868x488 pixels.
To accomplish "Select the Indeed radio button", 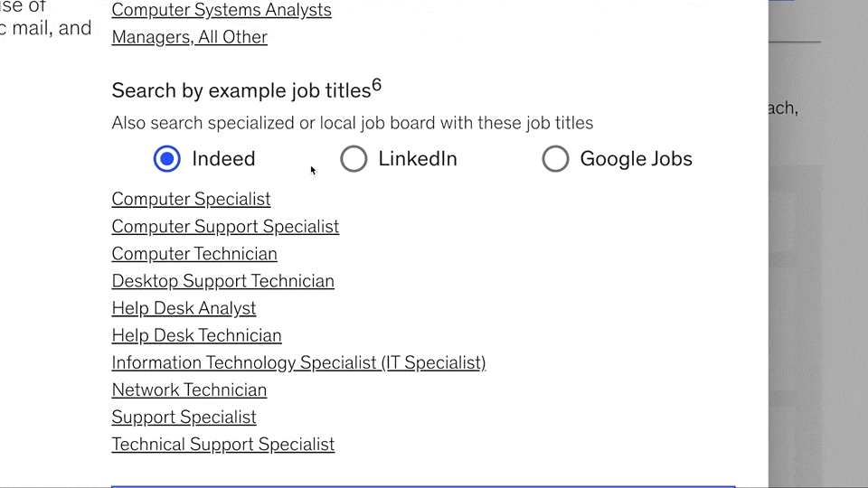I will (167, 159).
